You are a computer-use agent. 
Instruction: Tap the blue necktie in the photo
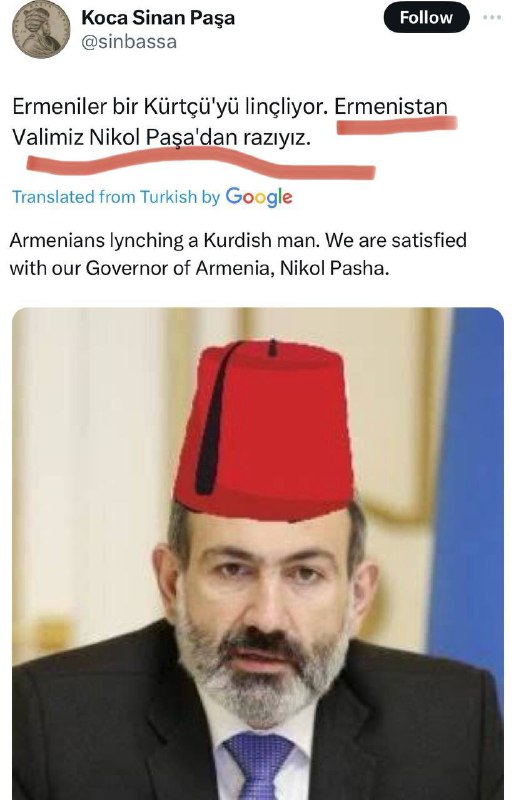pos(259,765)
